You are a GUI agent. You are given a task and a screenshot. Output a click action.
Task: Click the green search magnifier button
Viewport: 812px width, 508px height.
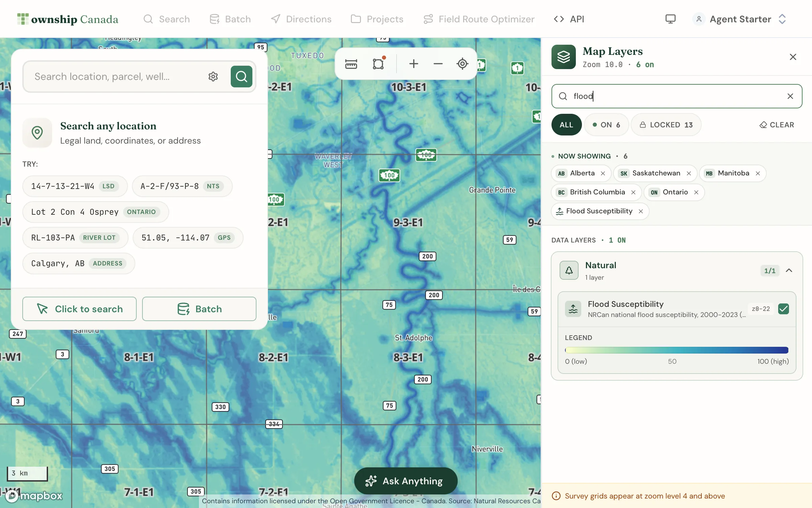pos(241,77)
